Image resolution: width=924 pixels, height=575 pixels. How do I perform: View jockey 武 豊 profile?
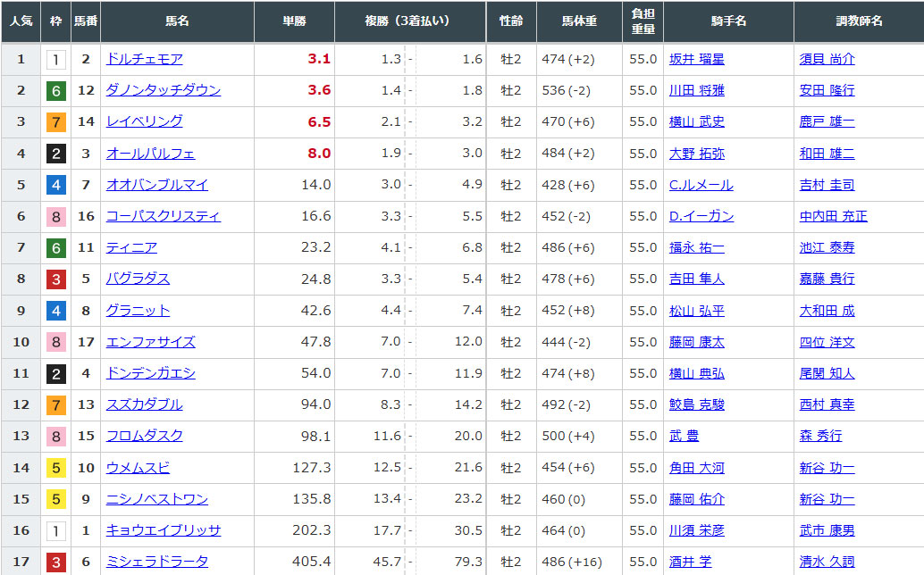coord(685,436)
